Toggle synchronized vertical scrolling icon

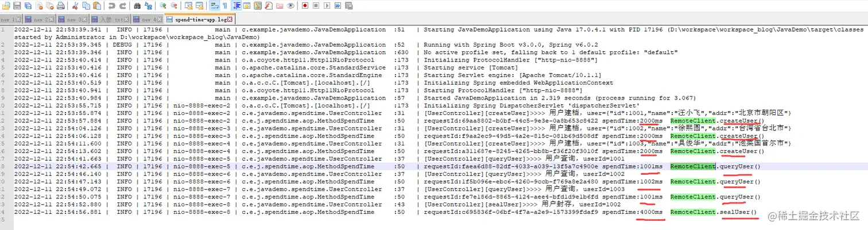tap(188, 6)
